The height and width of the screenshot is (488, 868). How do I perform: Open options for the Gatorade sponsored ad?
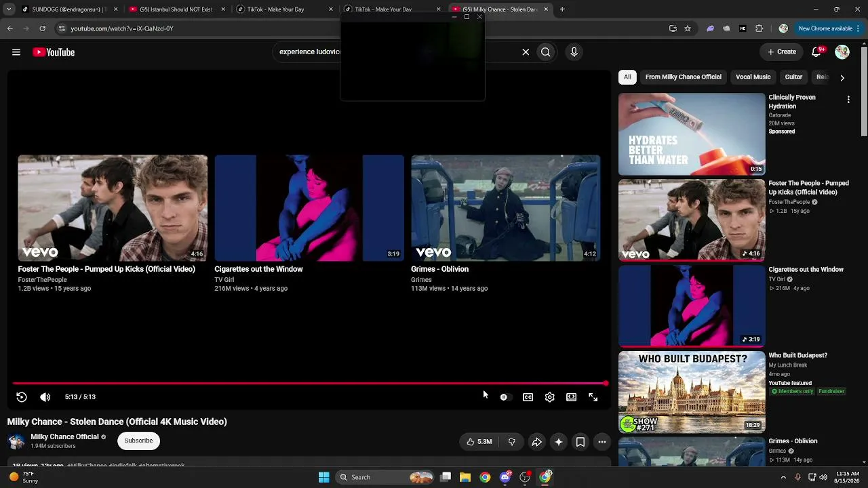[x=848, y=100]
